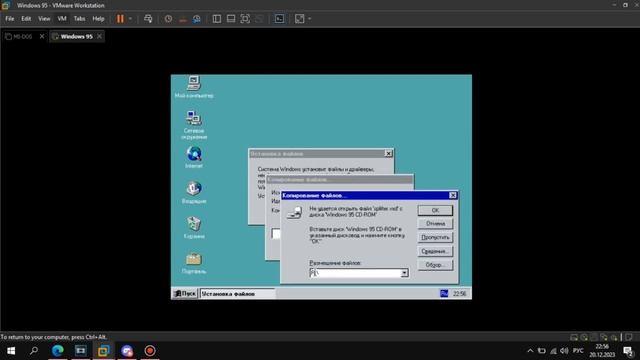Click the VMware message log status icon
640x360 pixels.
click(629, 337)
